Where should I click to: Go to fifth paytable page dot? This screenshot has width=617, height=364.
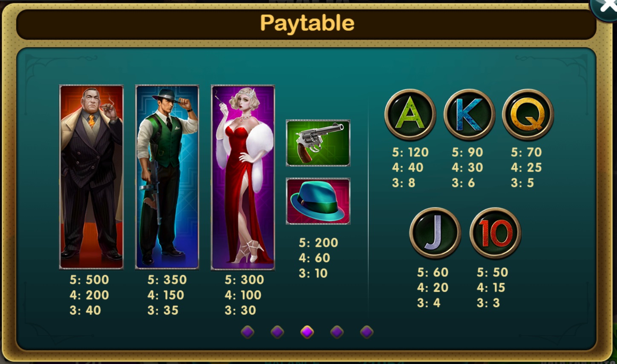tap(367, 332)
